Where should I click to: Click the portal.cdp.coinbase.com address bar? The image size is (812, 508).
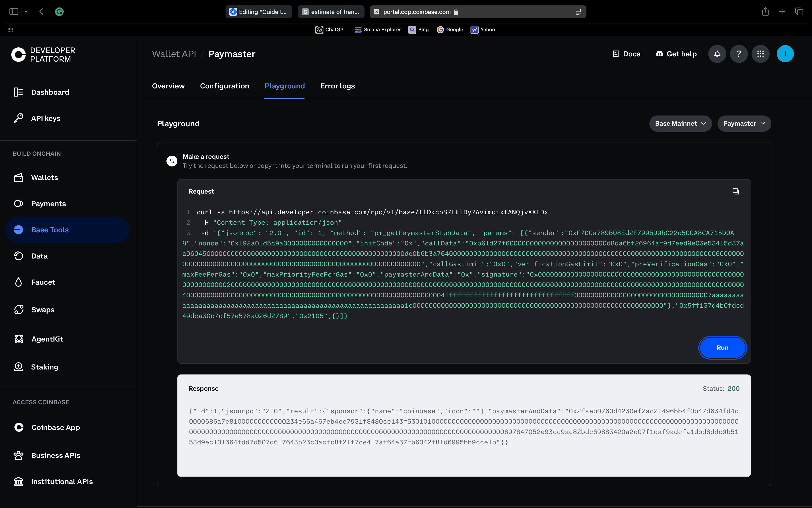point(478,12)
